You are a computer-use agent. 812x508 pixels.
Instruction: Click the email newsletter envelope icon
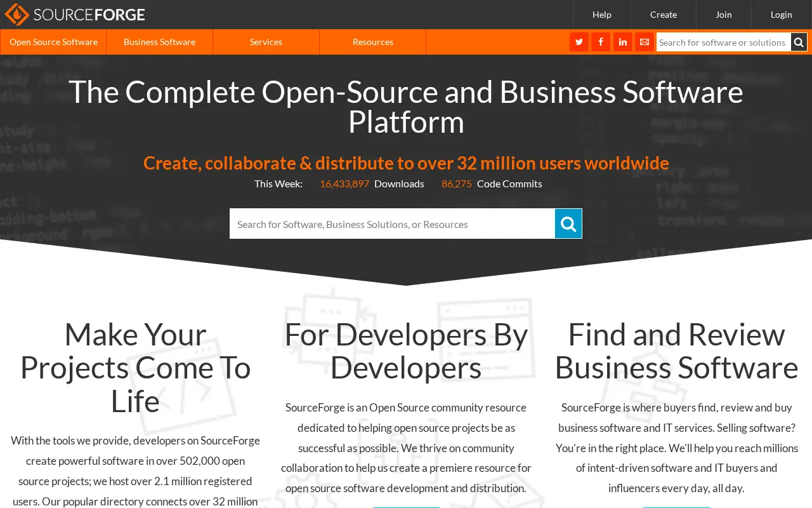645,42
